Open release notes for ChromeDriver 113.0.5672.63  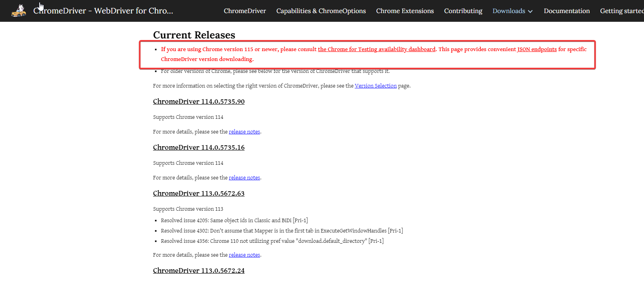(245, 255)
